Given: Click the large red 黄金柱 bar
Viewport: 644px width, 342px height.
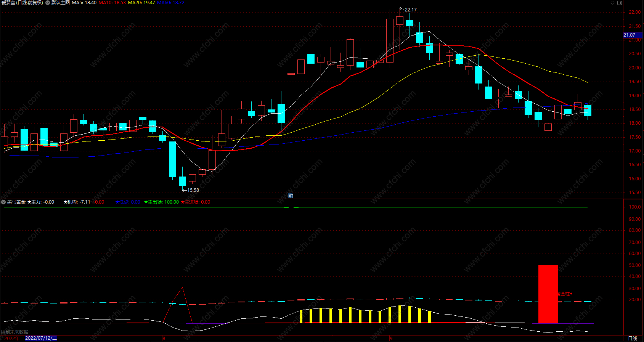Looking at the screenshot, I should pyautogui.click(x=548, y=294).
